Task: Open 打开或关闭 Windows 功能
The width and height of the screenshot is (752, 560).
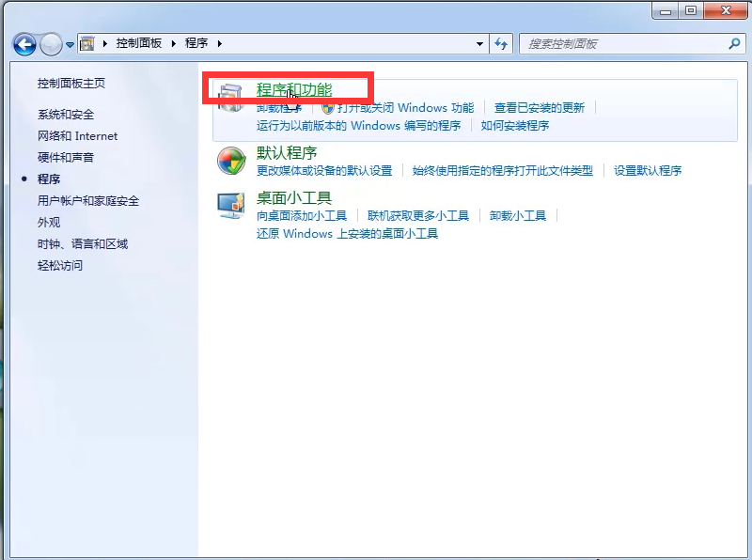Action: (406, 107)
